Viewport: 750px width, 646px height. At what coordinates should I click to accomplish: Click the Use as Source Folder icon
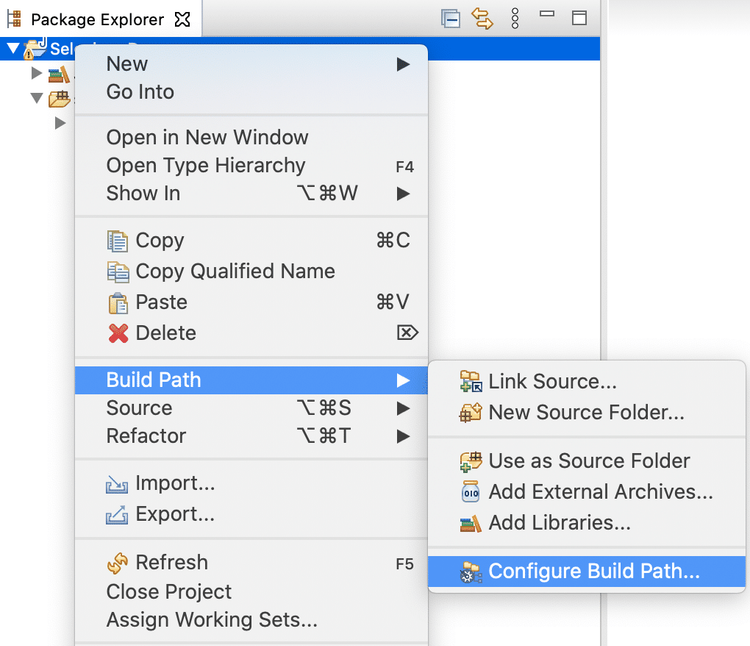coord(470,461)
